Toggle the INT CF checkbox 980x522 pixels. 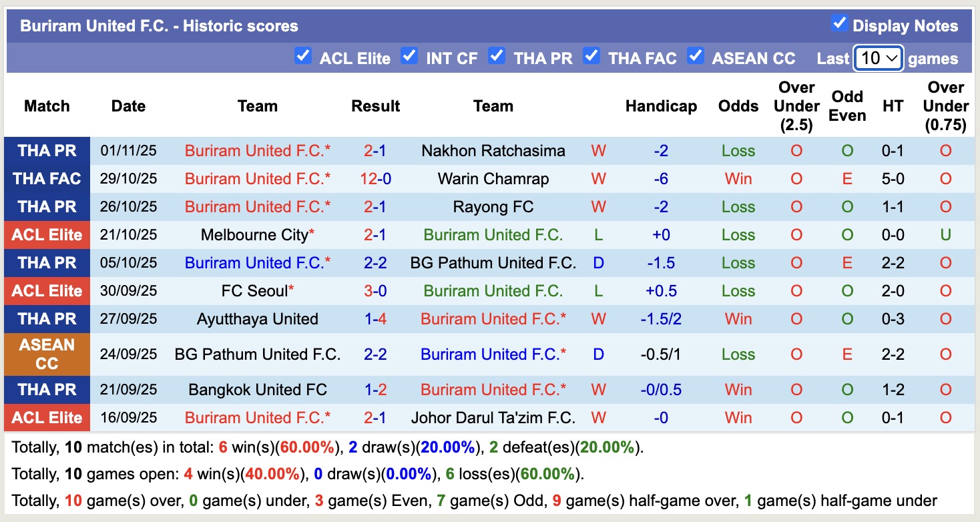coord(409,57)
